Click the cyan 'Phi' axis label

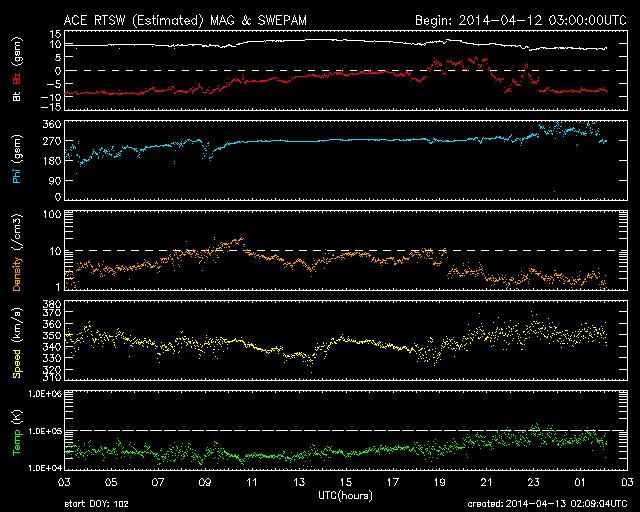17,174
